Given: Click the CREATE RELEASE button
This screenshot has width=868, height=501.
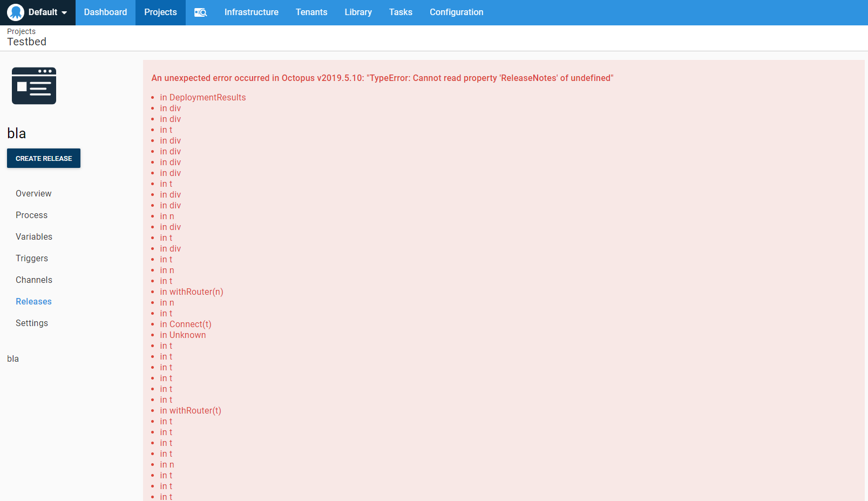Looking at the screenshot, I should click(43, 158).
